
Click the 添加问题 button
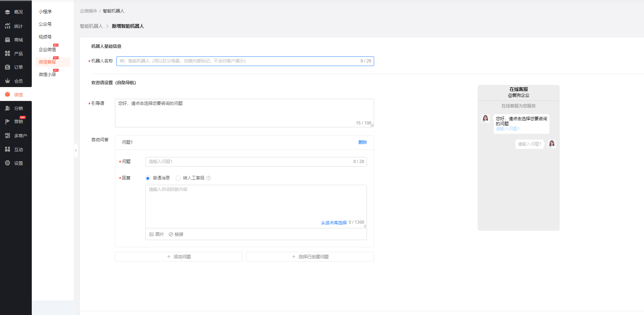(179, 257)
